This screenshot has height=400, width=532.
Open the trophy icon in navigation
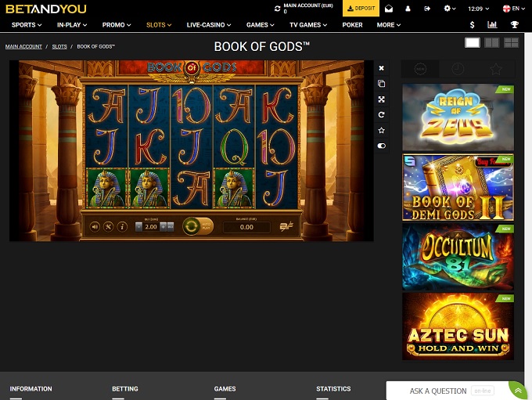514,24
